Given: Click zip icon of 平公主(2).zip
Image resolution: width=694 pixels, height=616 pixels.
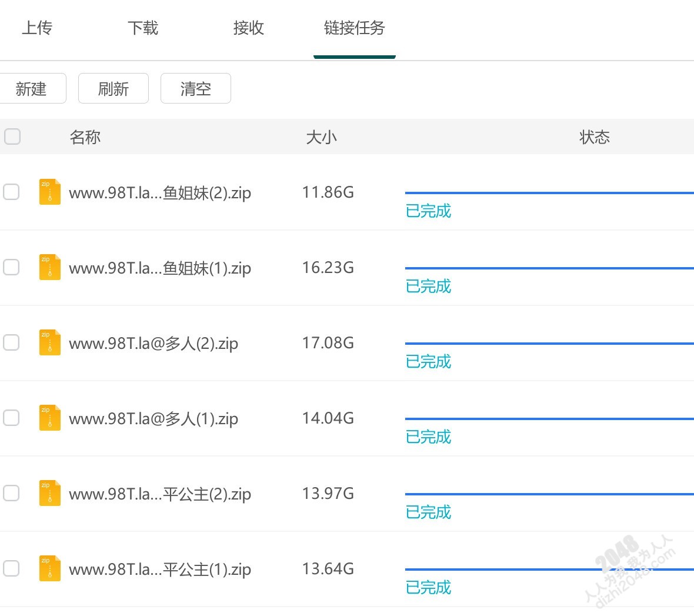Looking at the screenshot, I should pos(49,493).
